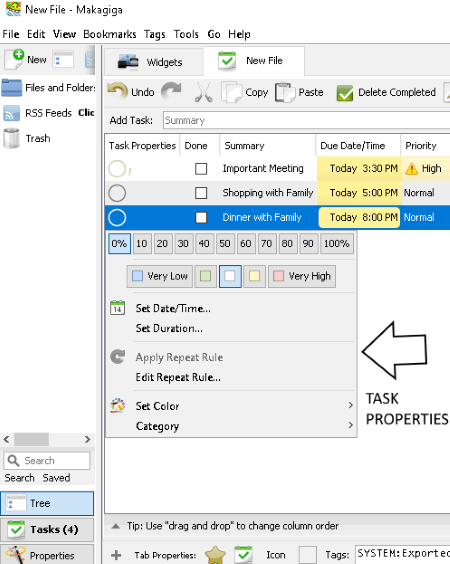Click the star icon in Tab Properties
Viewport: 450px width, 564px height.
pyautogui.click(x=215, y=555)
